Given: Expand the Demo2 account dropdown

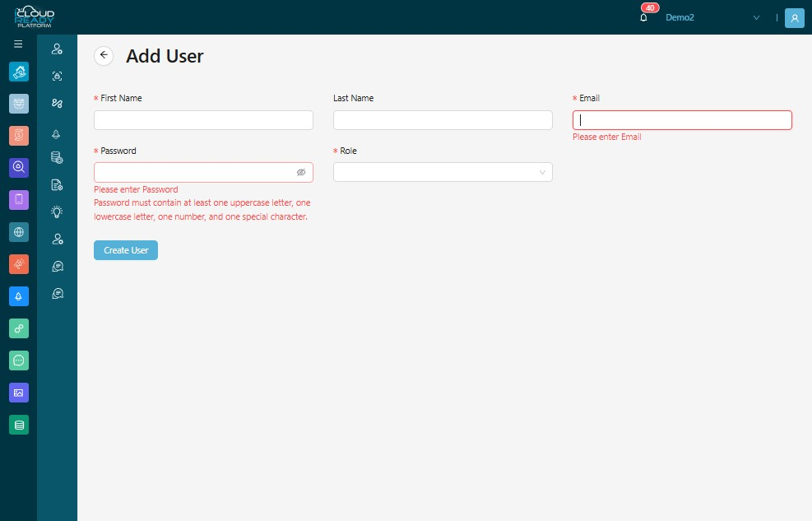Looking at the screenshot, I should coord(756,17).
